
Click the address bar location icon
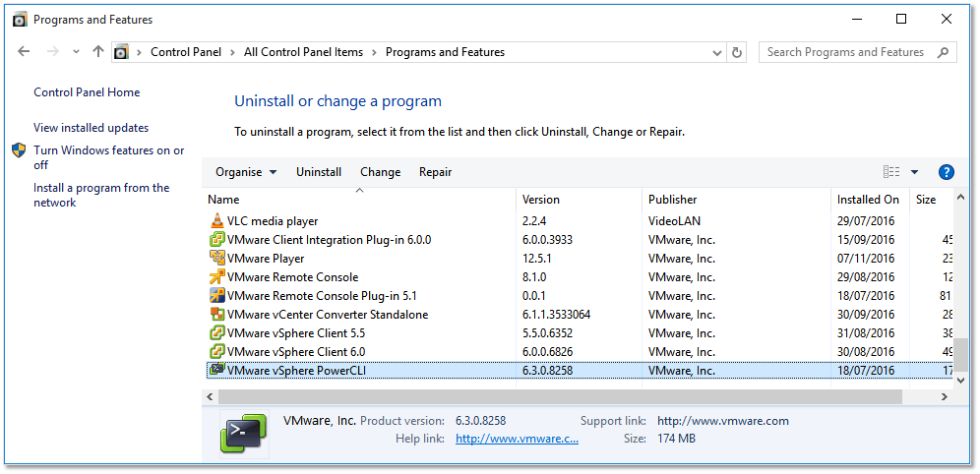click(x=121, y=52)
